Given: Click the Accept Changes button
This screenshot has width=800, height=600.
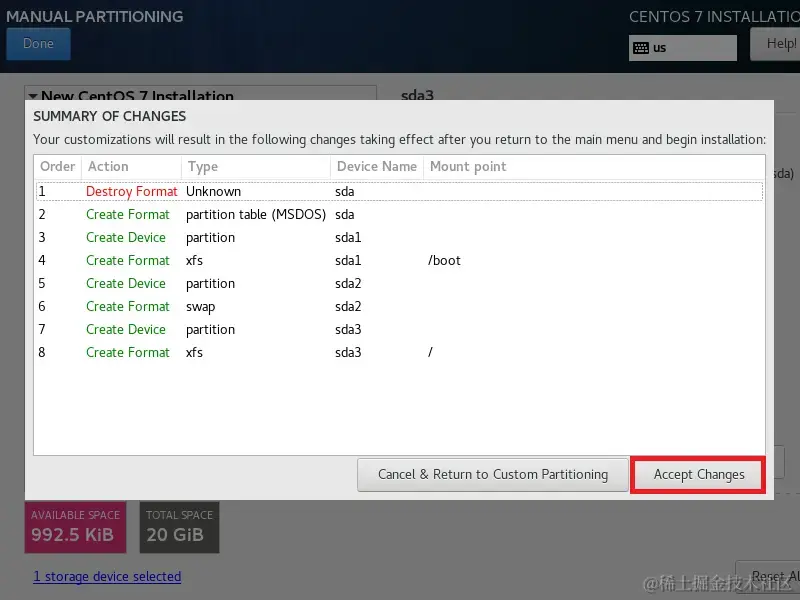Looking at the screenshot, I should tap(698, 474).
